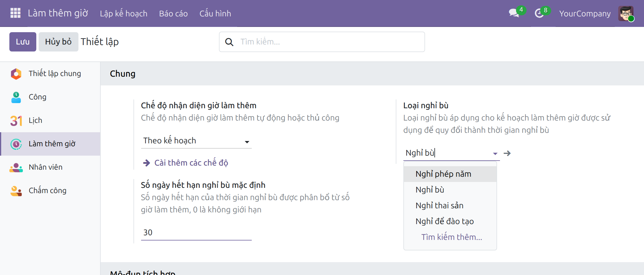
Task: Select the Làm thêm giờ settings tab
Action: [x=50, y=144]
